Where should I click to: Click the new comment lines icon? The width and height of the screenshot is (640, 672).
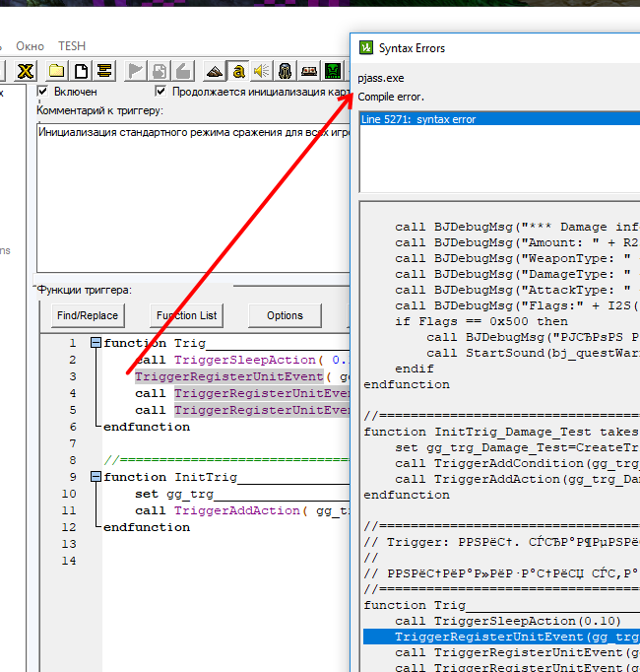104,71
